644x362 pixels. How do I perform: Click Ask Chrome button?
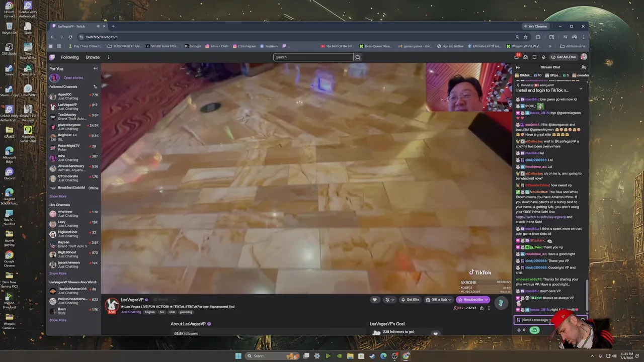point(535,26)
